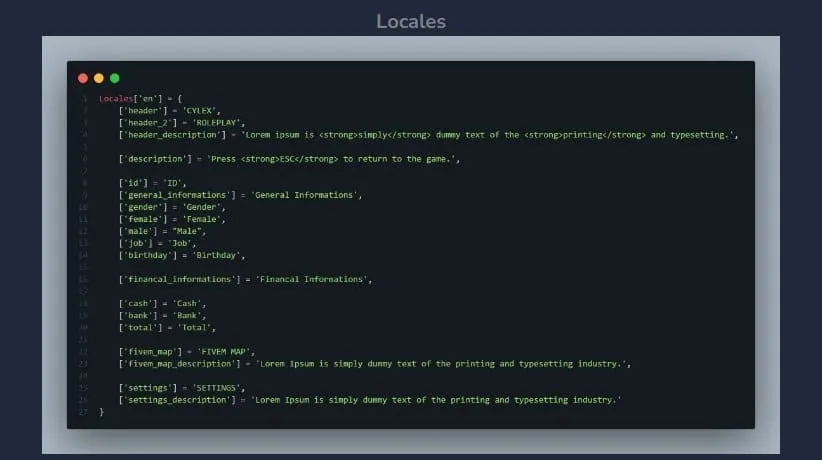
Task: Select the 'SETTINGS' value
Action: pyautogui.click(x=216, y=388)
